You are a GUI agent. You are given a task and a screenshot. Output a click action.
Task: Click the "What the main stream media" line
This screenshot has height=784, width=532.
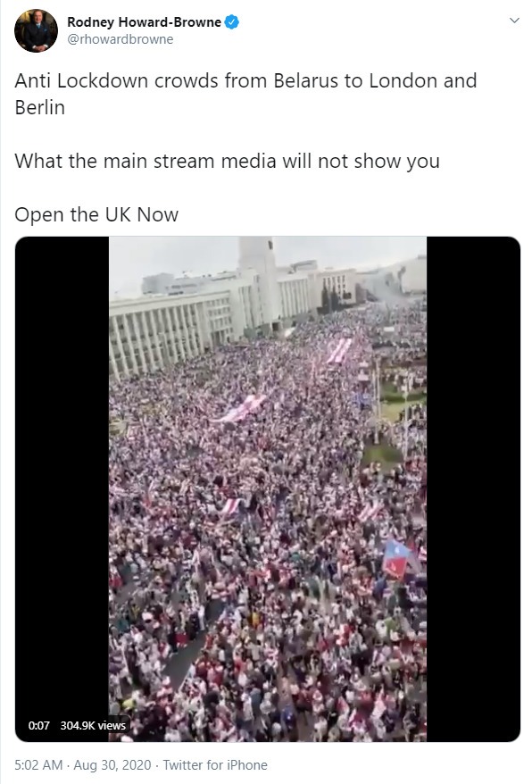(x=227, y=162)
